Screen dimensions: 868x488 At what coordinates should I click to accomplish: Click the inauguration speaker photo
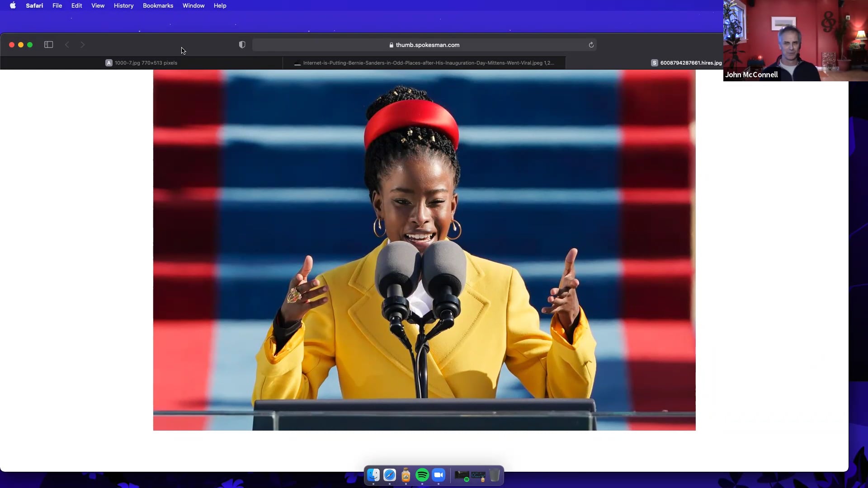click(x=424, y=249)
